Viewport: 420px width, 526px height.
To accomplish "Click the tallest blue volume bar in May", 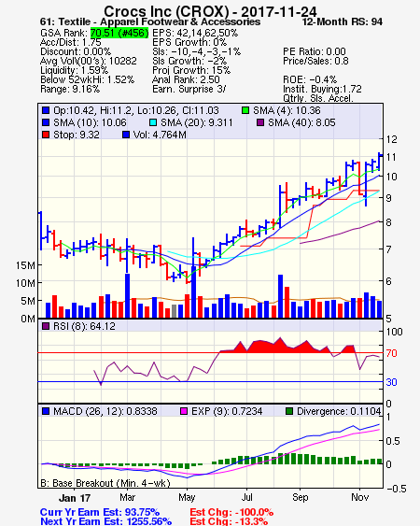I will point(193,291).
